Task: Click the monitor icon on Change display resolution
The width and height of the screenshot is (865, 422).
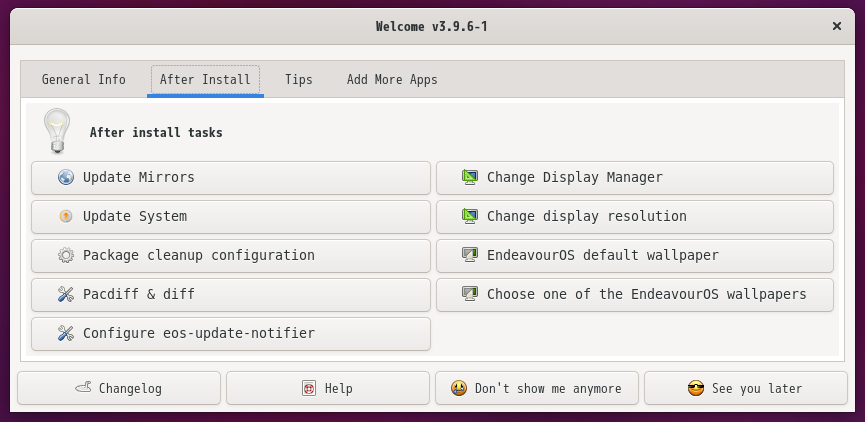Action: coord(469,216)
